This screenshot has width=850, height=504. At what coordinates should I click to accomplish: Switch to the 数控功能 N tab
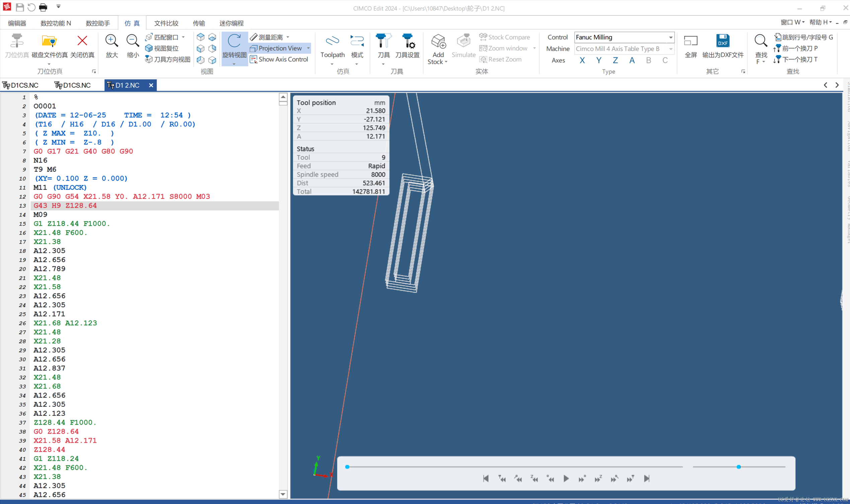coord(56,23)
